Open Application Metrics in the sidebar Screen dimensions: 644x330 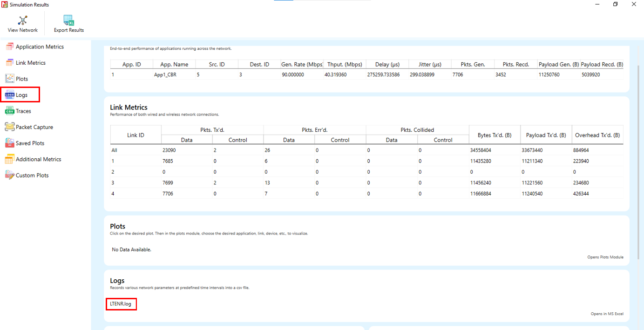coord(40,47)
